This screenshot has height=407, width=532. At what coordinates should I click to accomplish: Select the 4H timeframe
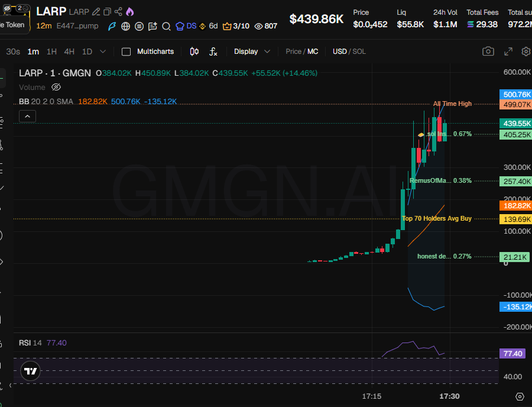click(x=69, y=51)
